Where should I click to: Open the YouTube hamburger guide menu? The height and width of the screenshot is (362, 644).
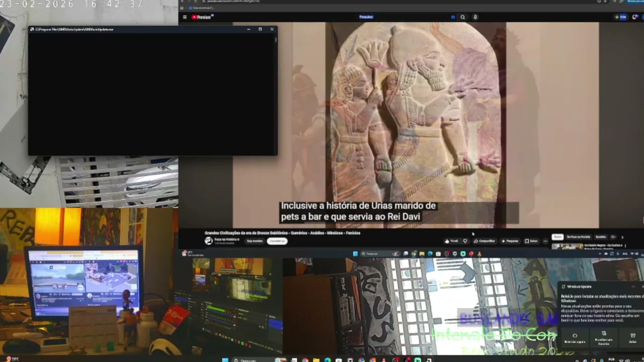tap(185, 17)
